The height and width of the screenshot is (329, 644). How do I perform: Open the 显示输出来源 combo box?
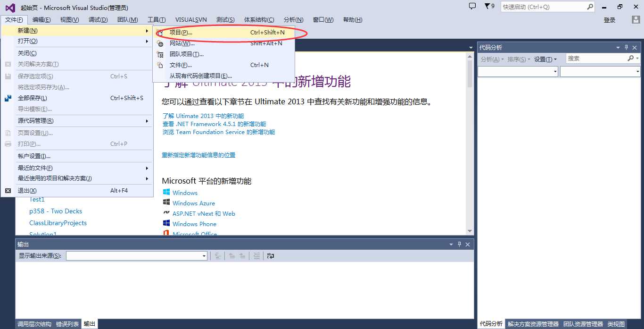pyautogui.click(x=137, y=256)
